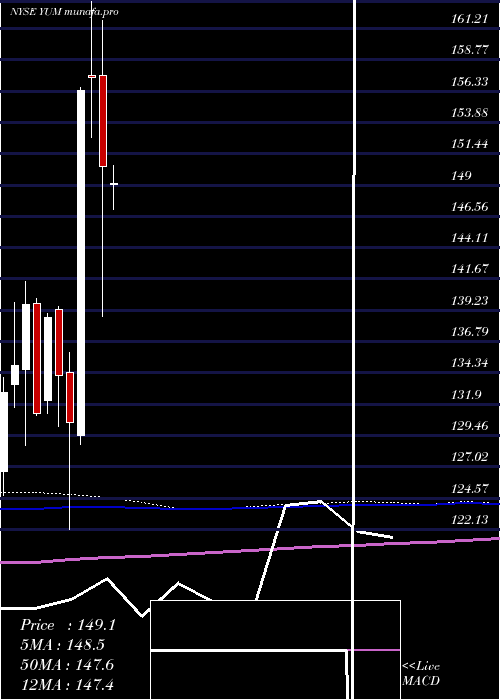Click the 158.77 price axis label

[x=469, y=50]
